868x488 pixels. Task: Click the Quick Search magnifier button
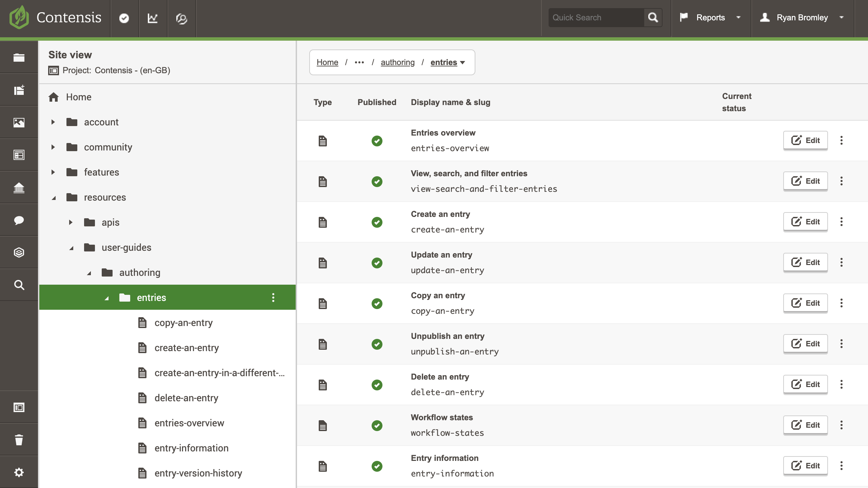pyautogui.click(x=653, y=18)
